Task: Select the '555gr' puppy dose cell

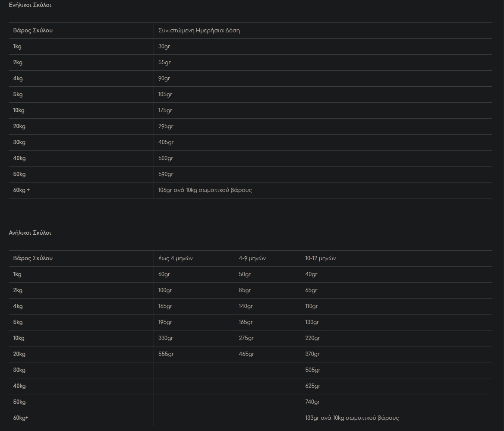Action: (166, 354)
